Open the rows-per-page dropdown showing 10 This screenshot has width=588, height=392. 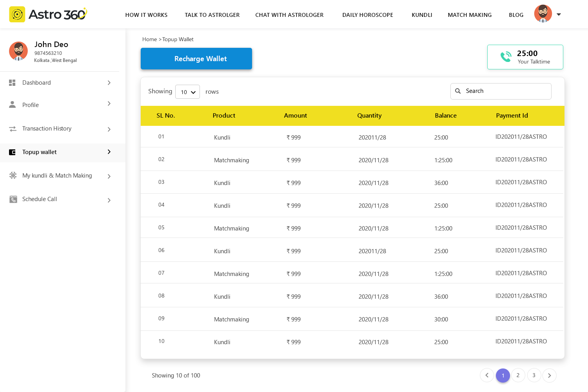click(187, 92)
